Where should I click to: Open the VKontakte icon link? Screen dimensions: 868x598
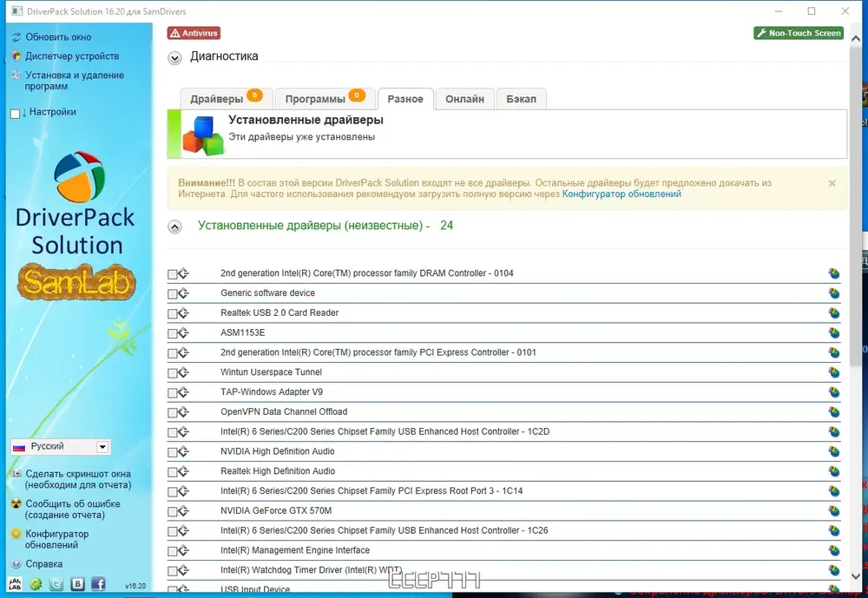(77, 583)
